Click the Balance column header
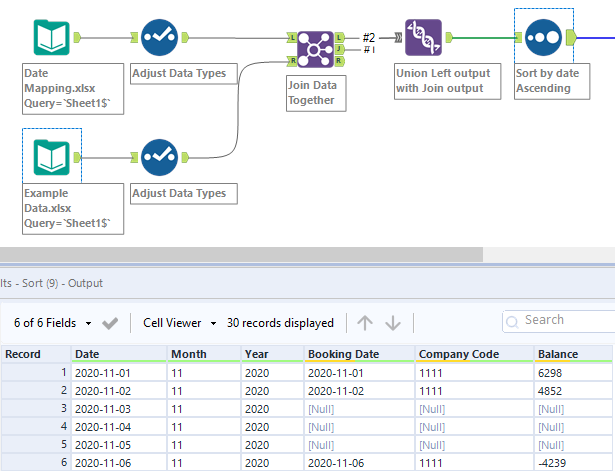The height and width of the screenshot is (471, 615). coord(573,354)
